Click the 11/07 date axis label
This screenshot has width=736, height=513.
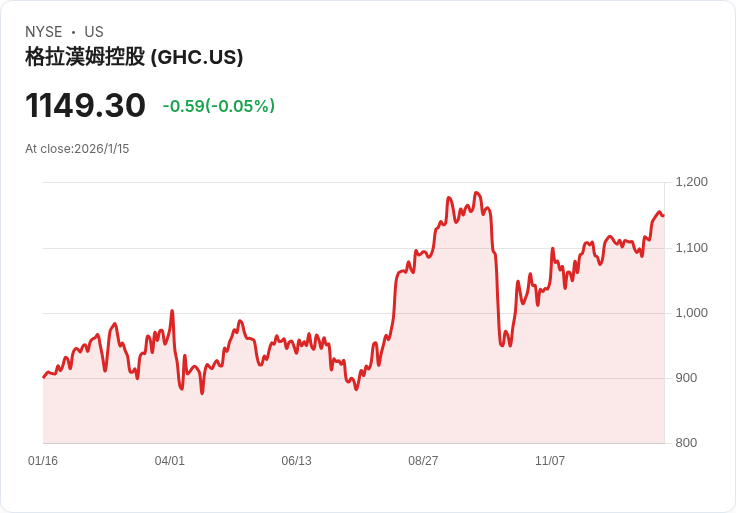pos(550,461)
